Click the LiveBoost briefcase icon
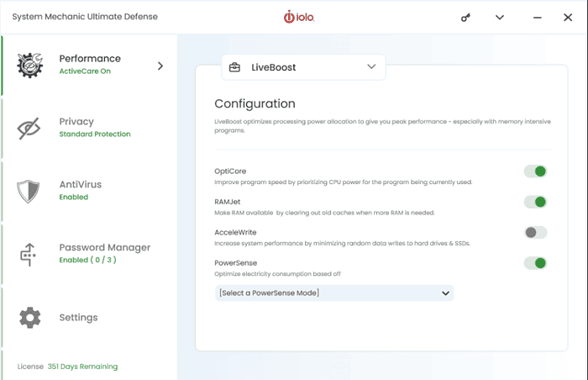588x380 pixels. tap(235, 67)
